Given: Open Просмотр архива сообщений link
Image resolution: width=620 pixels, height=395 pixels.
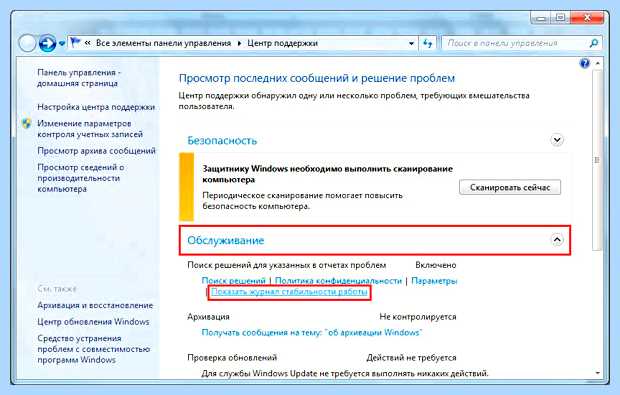Looking at the screenshot, I should [96, 151].
